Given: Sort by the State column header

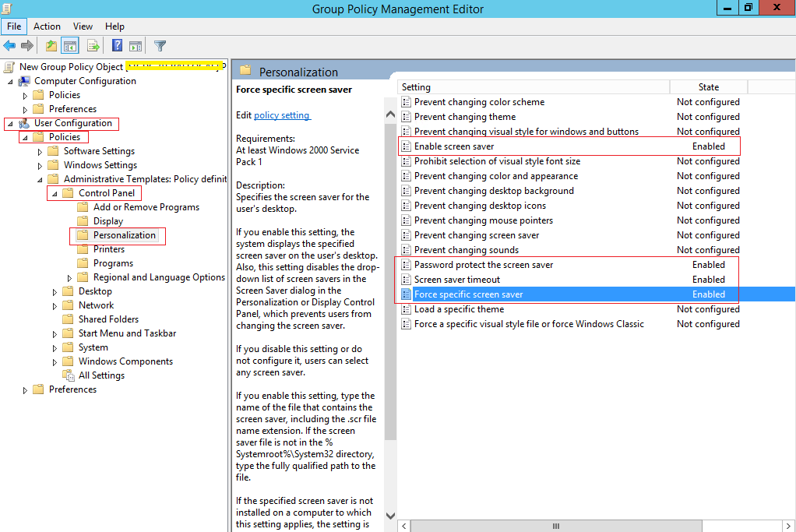Looking at the screenshot, I should [709, 87].
